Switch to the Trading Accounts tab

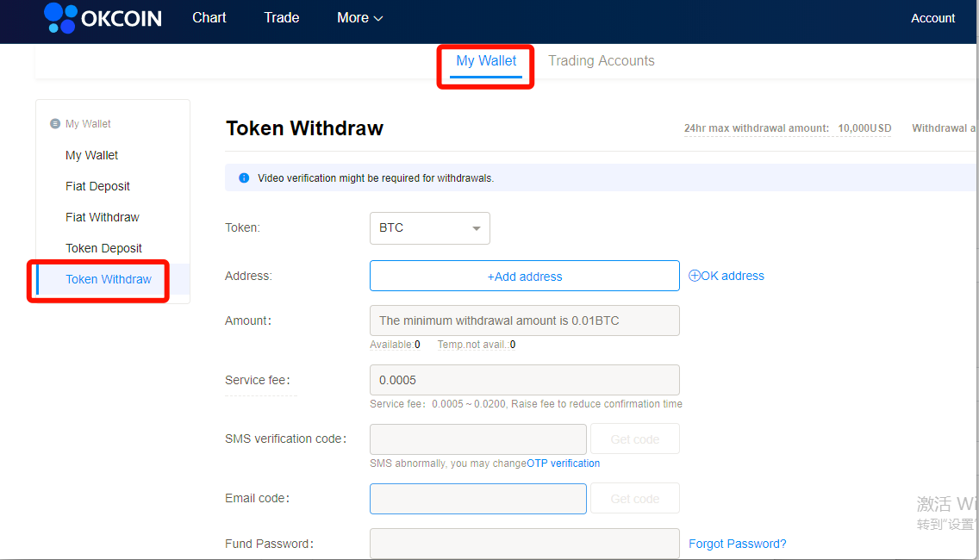click(602, 60)
